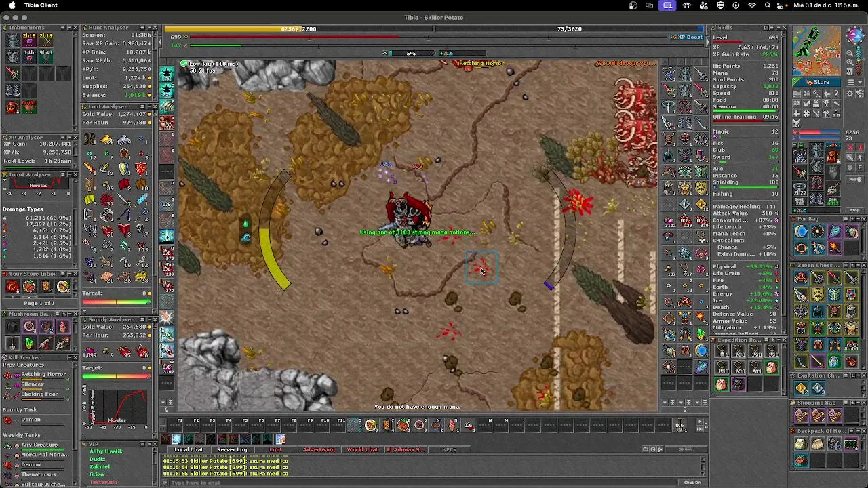Select Silencer prey creature entry

(38, 384)
